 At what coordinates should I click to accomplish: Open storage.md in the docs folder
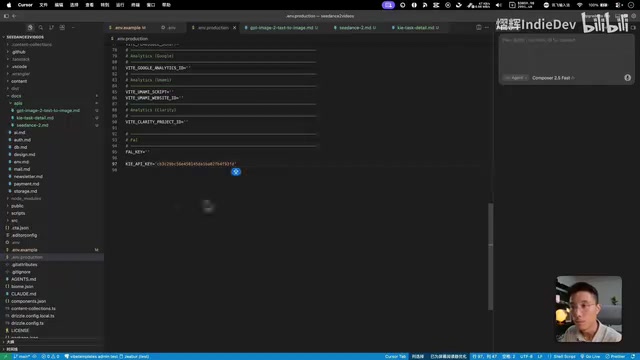pyautogui.click(x=25, y=191)
